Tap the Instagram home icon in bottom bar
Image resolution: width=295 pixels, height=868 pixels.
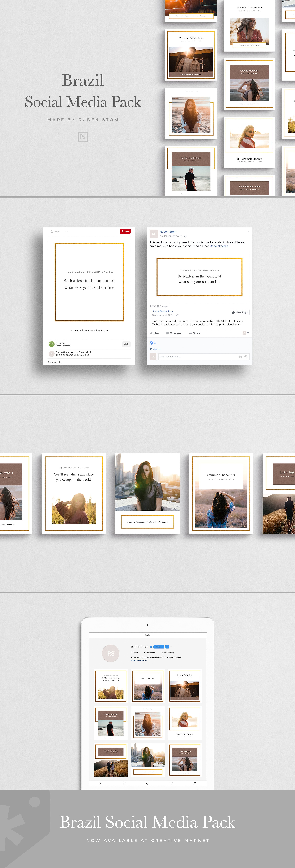100,783
